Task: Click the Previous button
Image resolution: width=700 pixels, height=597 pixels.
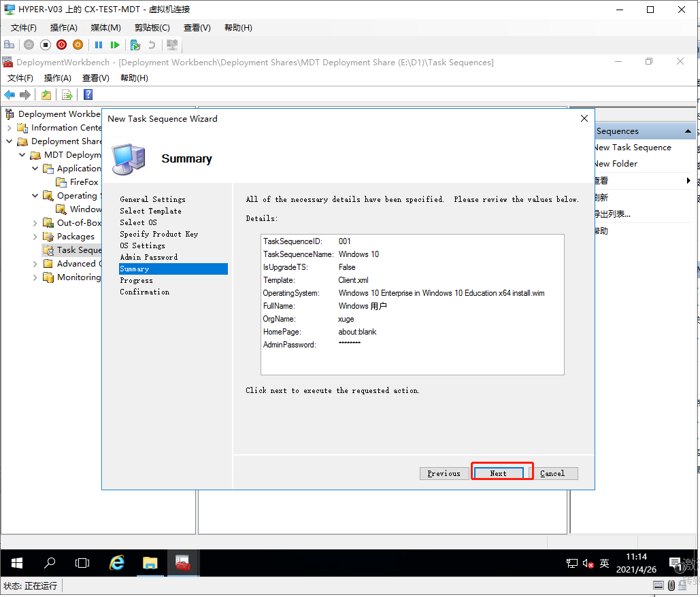Action: [444, 473]
